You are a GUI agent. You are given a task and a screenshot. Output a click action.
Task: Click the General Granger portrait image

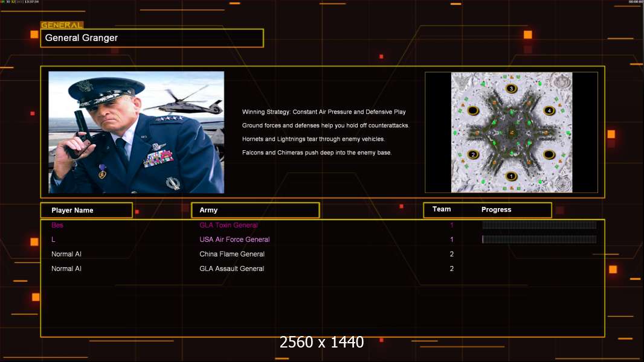click(137, 132)
